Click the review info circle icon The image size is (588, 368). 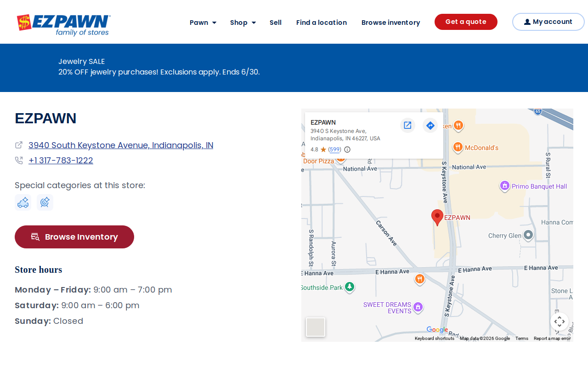pyautogui.click(x=347, y=149)
